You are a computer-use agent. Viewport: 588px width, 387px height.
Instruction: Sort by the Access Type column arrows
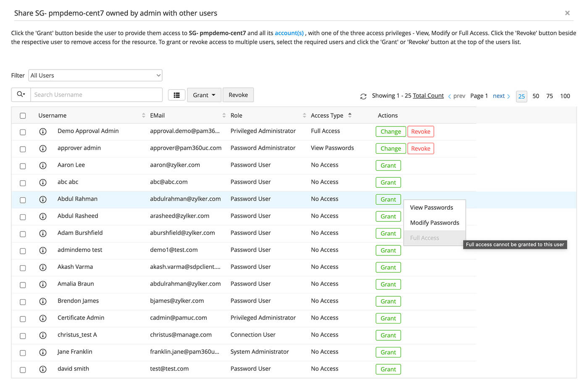[x=350, y=116]
